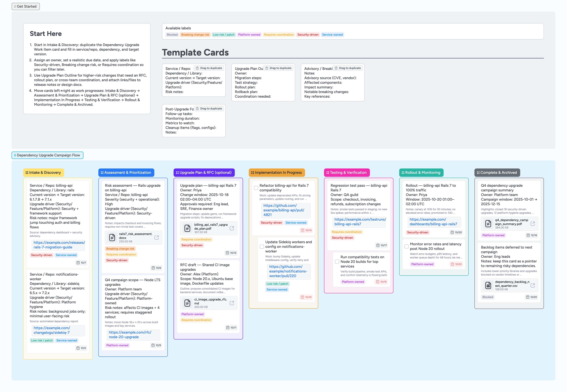Click the lock icon in the Service/Repo template card

tap(197, 68)
